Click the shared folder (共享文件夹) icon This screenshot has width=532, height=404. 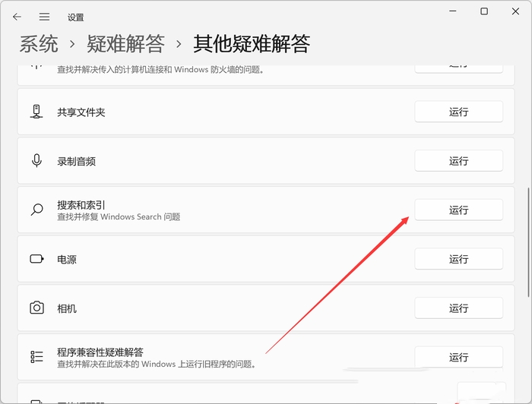36,112
